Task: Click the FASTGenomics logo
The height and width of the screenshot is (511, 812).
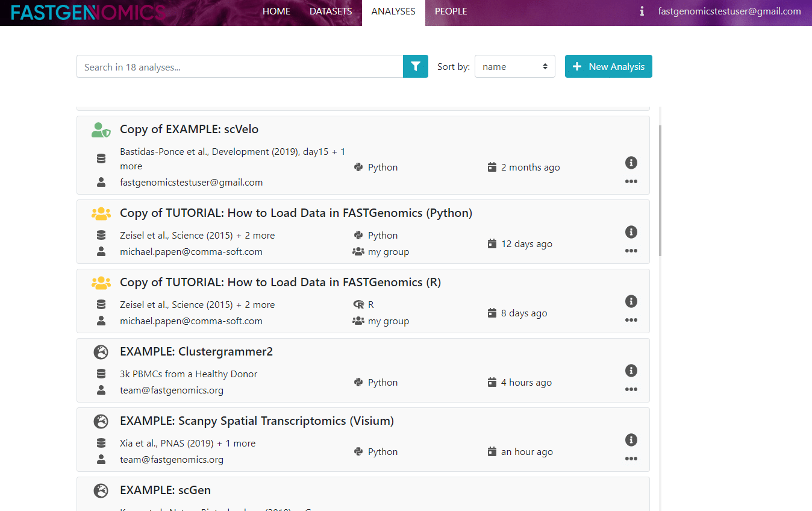Action: coord(88,12)
